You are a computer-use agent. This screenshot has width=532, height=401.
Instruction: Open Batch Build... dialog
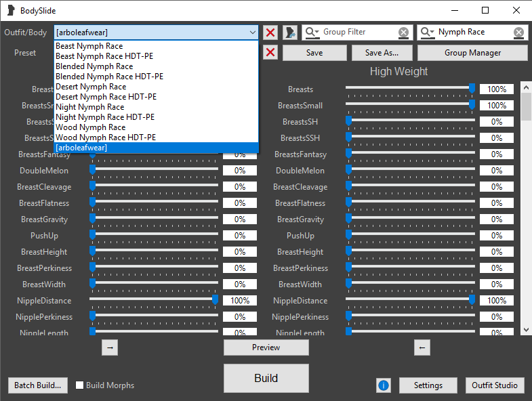coord(38,385)
